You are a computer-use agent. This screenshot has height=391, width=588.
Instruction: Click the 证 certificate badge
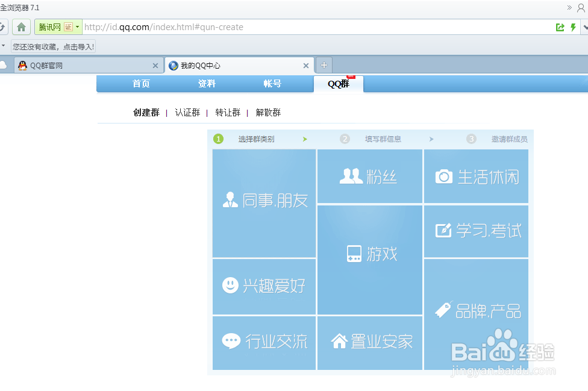[68, 27]
